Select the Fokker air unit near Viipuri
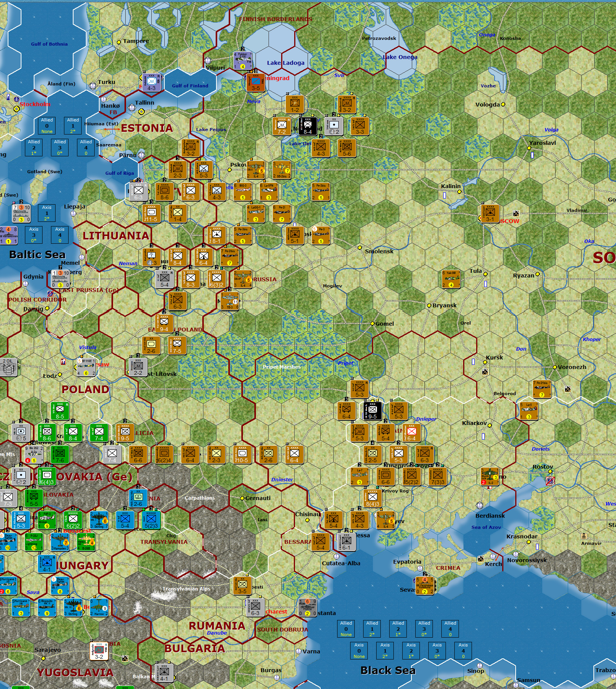 tap(243, 61)
